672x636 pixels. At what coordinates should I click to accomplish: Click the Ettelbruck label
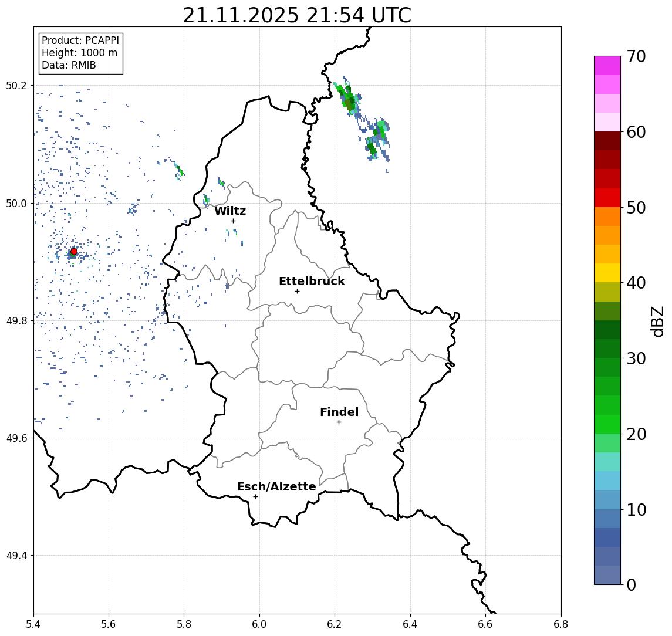[x=312, y=281]
